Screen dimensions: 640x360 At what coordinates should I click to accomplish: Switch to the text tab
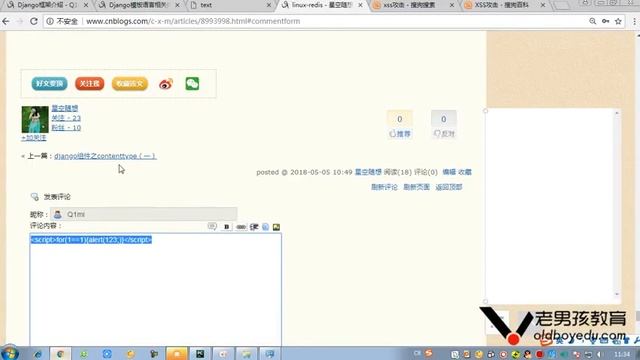[x=230, y=5]
